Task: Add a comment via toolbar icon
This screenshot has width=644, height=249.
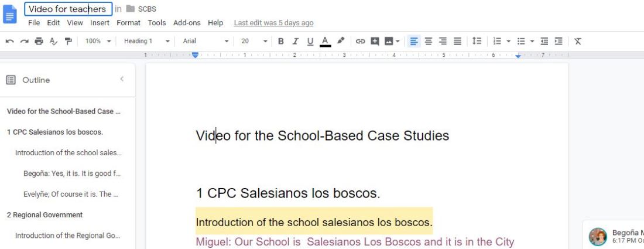Action: (x=375, y=41)
